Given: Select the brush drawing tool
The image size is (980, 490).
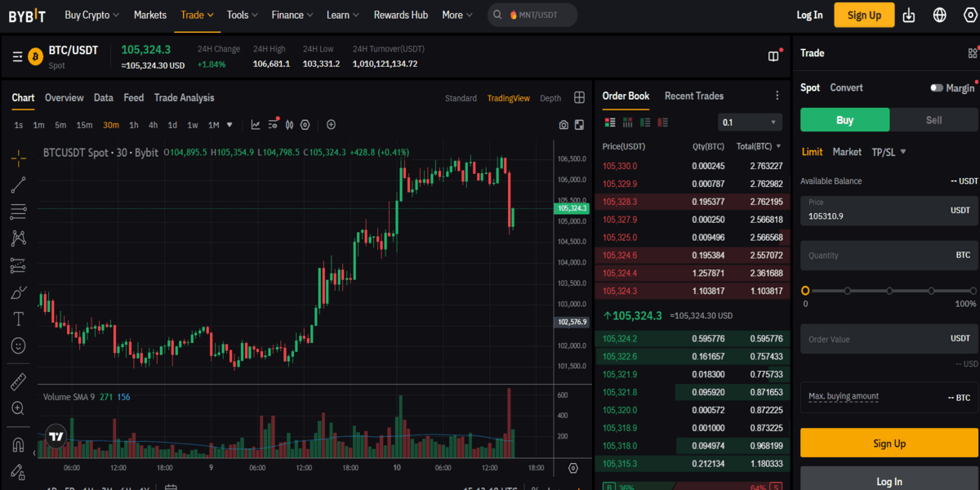Looking at the screenshot, I should pos(17,292).
